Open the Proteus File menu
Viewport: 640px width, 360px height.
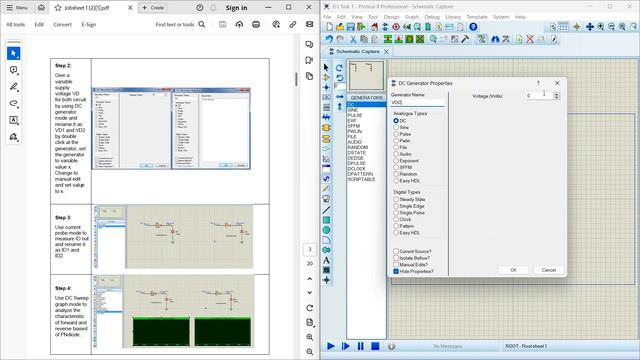[327, 17]
